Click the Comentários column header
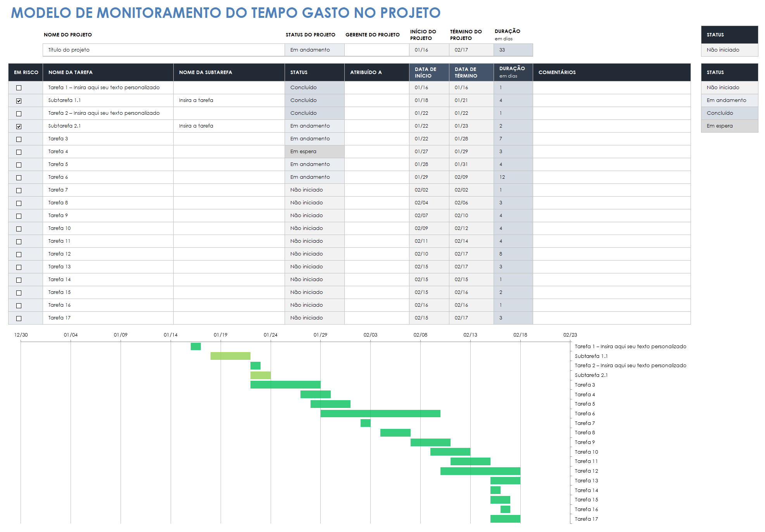Viewport: 765px width, 532px height. pyautogui.click(x=611, y=72)
